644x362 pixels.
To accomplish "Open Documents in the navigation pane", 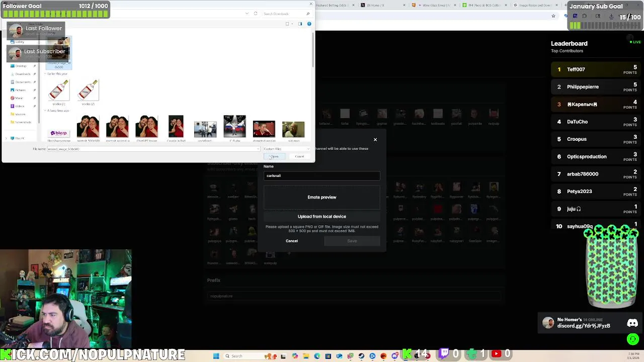I will click(x=23, y=82).
